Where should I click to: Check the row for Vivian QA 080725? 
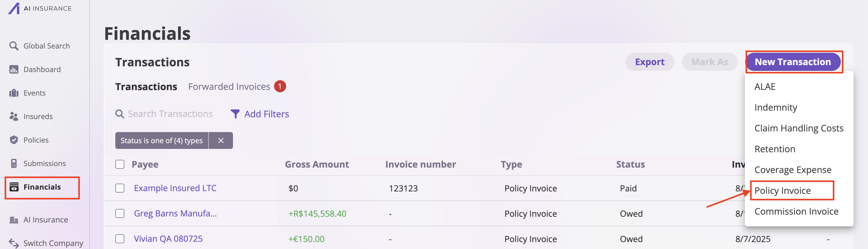tap(120, 239)
